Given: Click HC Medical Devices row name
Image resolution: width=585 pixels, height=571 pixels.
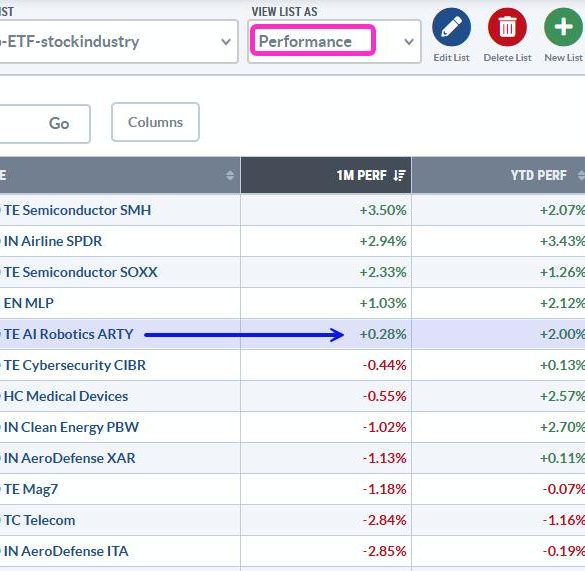Looking at the screenshot, I should click(66, 396).
